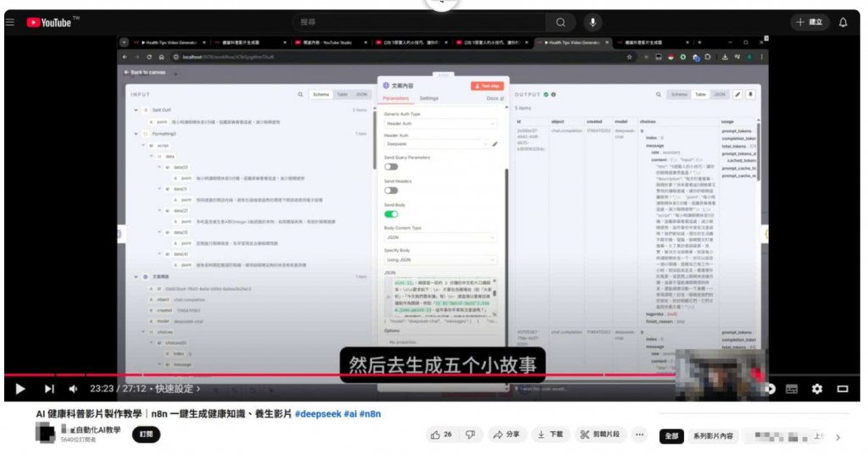
Task: Click the search magnifier button
Action: (560, 22)
